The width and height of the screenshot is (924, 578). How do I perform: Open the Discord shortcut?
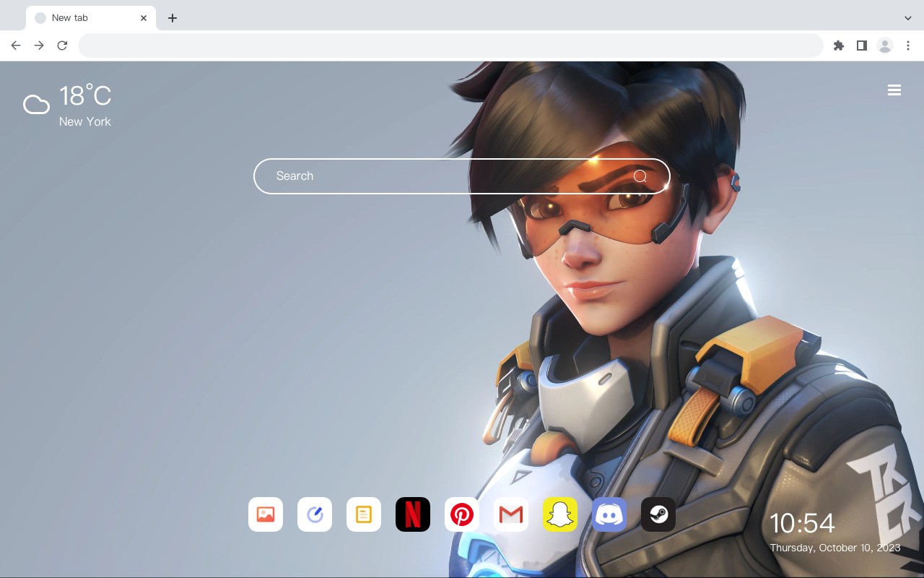tap(609, 514)
